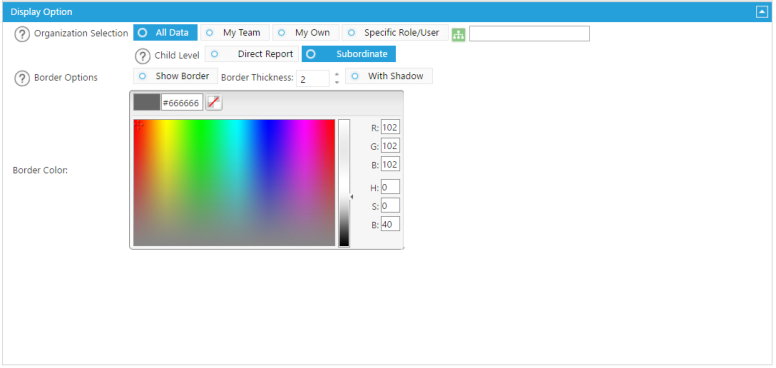Increase border thickness with up arrow
The width and height of the screenshot is (776, 368).
tap(337, 74)
